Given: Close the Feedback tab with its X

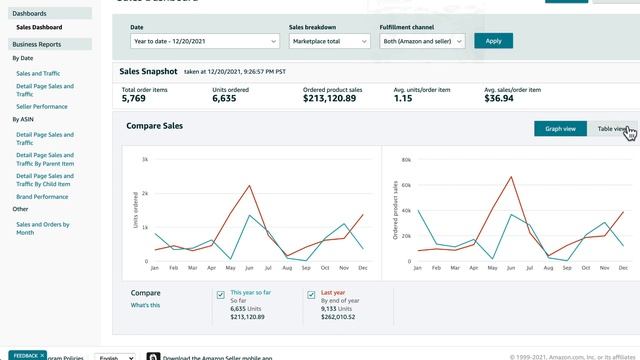Looking at the screenshot, I should coord(42,356).
